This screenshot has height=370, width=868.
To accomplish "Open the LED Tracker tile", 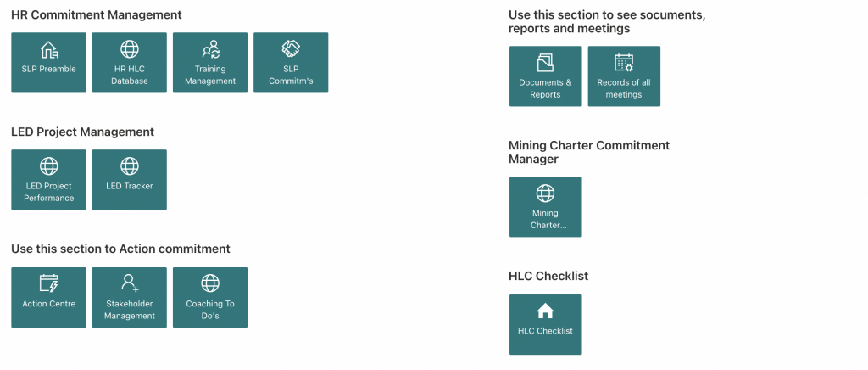I will [130, 179].
